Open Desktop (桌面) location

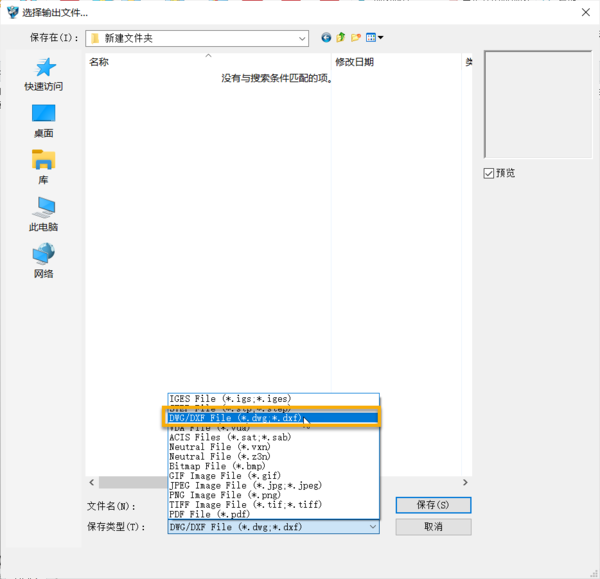pyautogui.click(x=44, y=121)
